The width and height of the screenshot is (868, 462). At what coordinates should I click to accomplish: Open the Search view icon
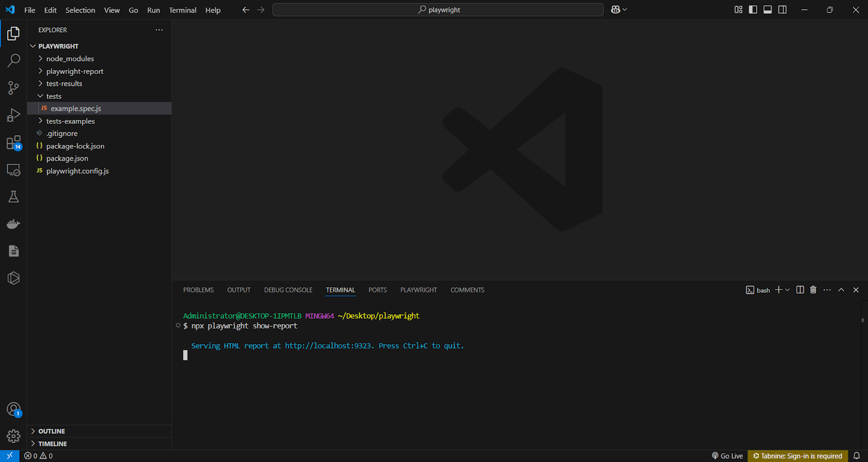(14, 60)
